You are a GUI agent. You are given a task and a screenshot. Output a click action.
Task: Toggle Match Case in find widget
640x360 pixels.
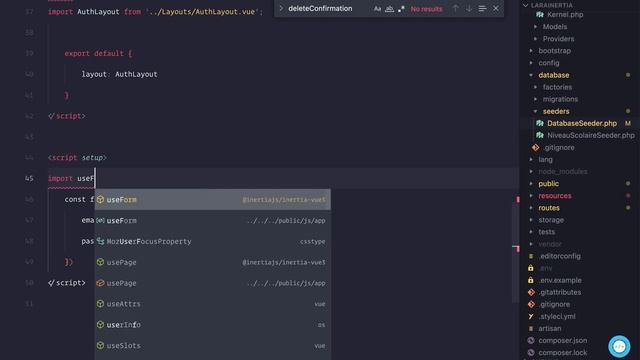[x=377, y=9]
